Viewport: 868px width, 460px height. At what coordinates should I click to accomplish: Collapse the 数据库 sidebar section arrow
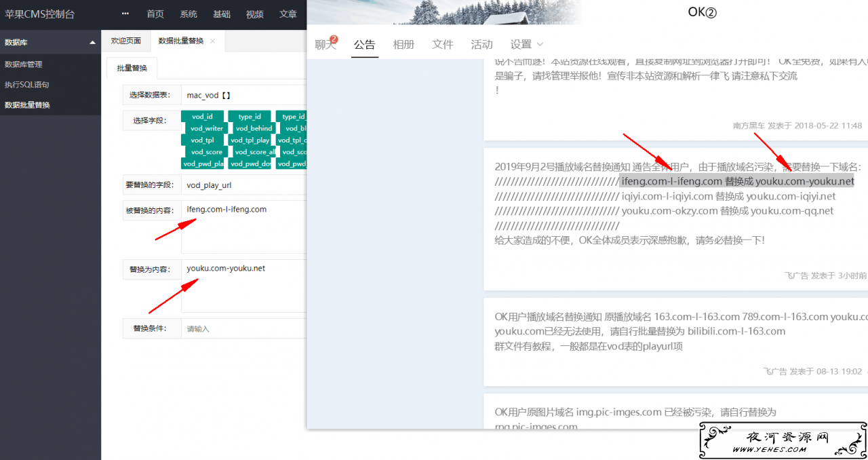click(x=93, y=43)
